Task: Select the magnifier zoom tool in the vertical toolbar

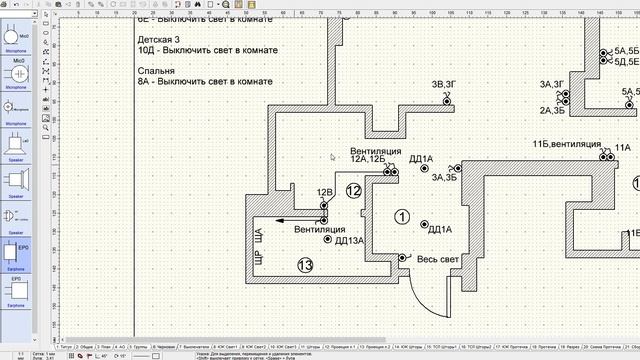Action: (46, 128)
